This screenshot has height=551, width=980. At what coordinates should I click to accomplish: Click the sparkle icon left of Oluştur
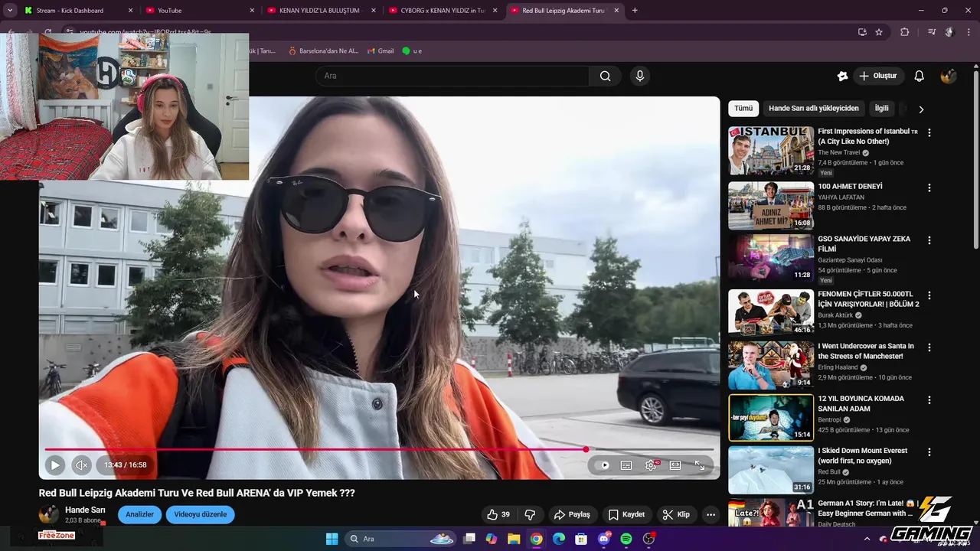(x=842, y=76)
